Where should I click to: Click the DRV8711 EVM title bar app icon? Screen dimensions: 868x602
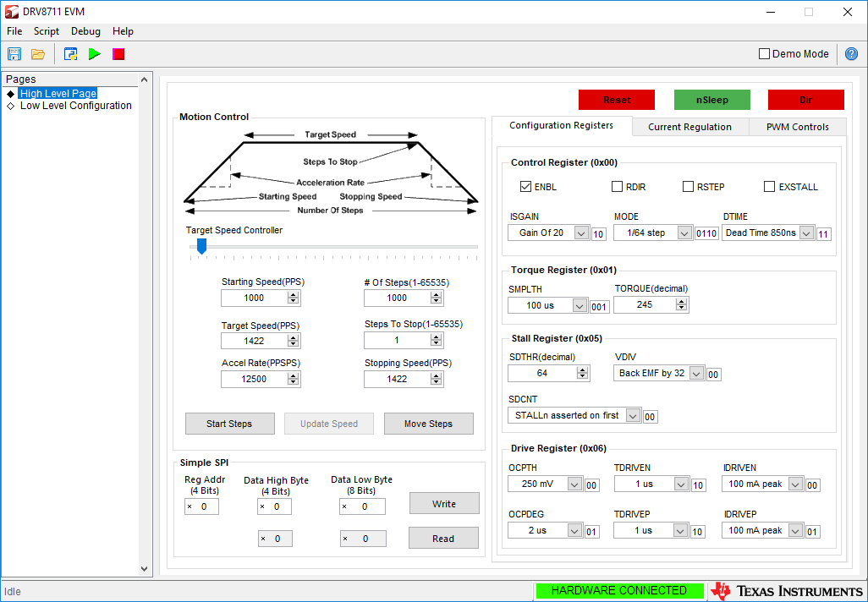click(x=12, y=12)
